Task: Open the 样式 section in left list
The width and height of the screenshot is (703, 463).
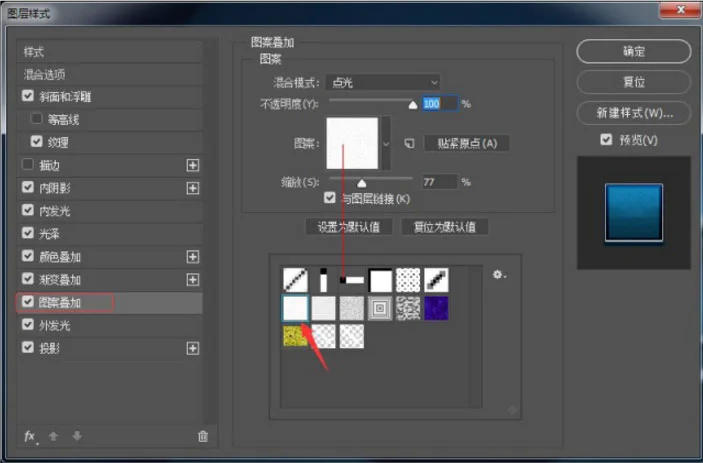Action: [x=110, y=52]
